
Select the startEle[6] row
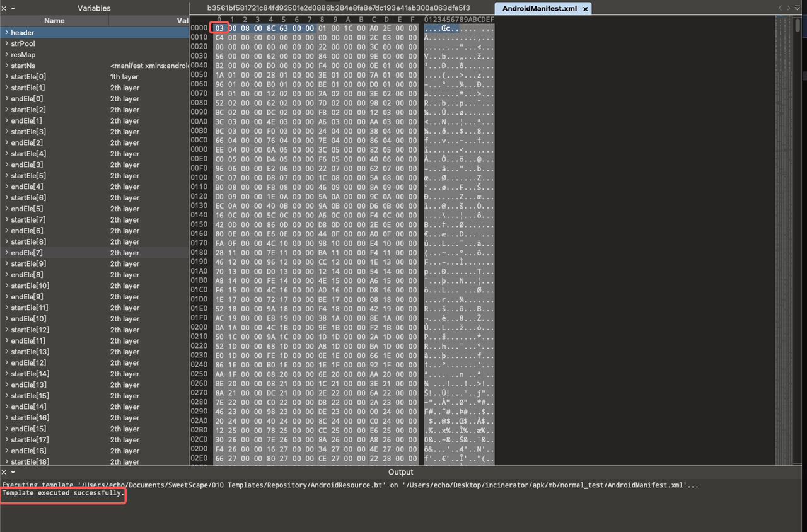95,198
